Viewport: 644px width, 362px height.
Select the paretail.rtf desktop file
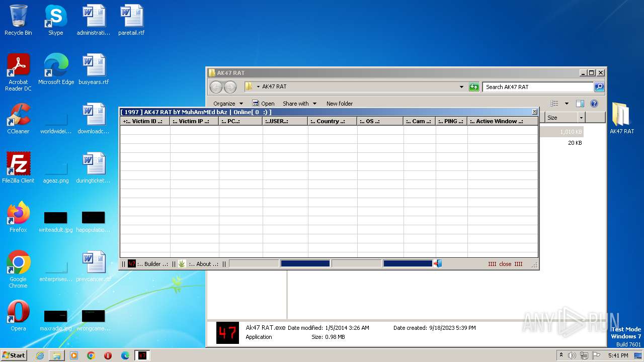coord(131,20)
